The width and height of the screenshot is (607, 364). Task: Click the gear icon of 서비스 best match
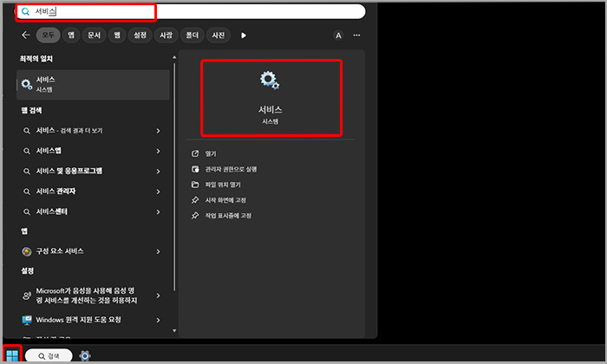(27, 84)
